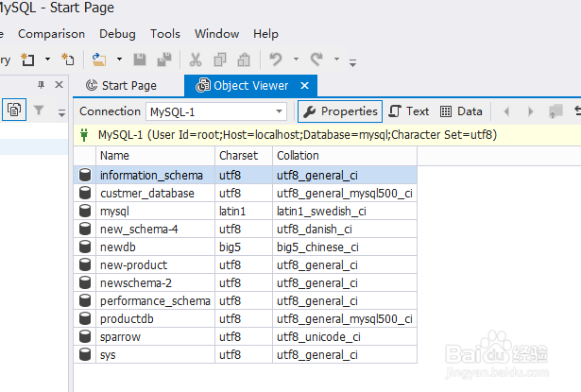The height and width of the screenshot is (392, 581).
Task: Select the mysql database name
Action: tap(114, 212)
